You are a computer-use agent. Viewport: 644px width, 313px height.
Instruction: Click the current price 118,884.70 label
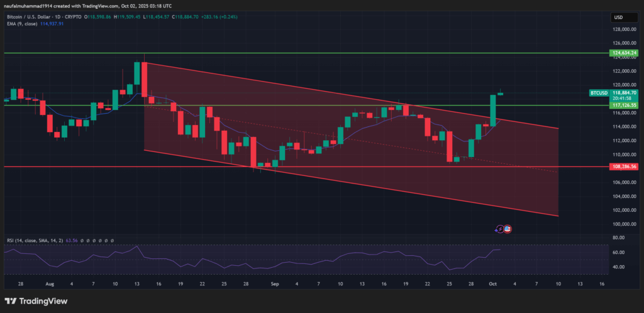pyautogui.click(x=625, y=92)
